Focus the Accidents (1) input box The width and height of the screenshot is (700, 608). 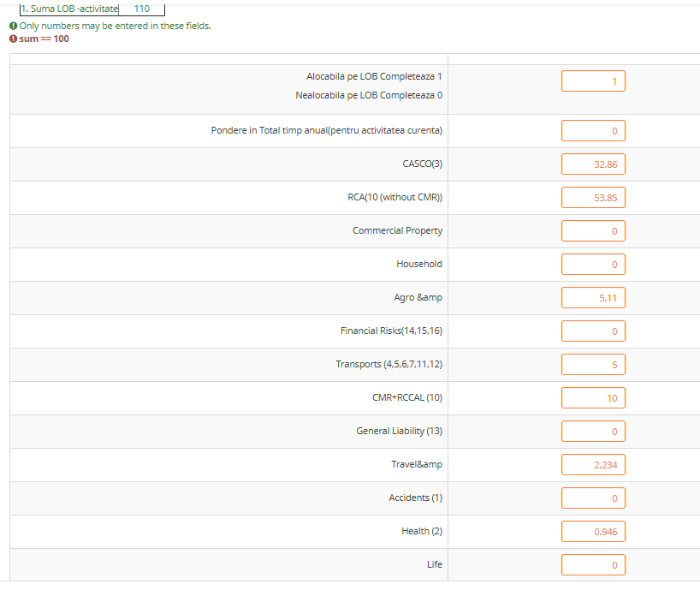tap(593, 498)
